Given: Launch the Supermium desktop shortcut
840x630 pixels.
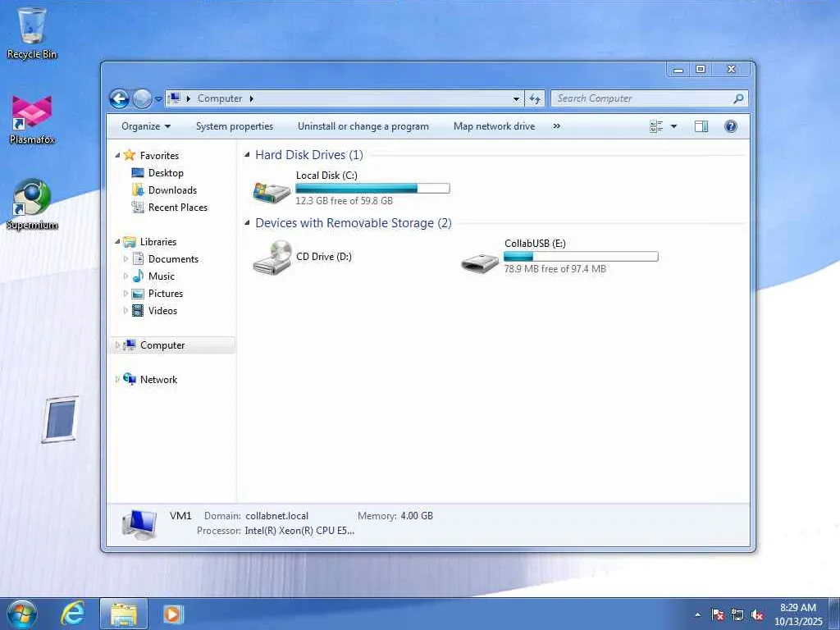Looking at the screenshot, I should tap(32, 204).
